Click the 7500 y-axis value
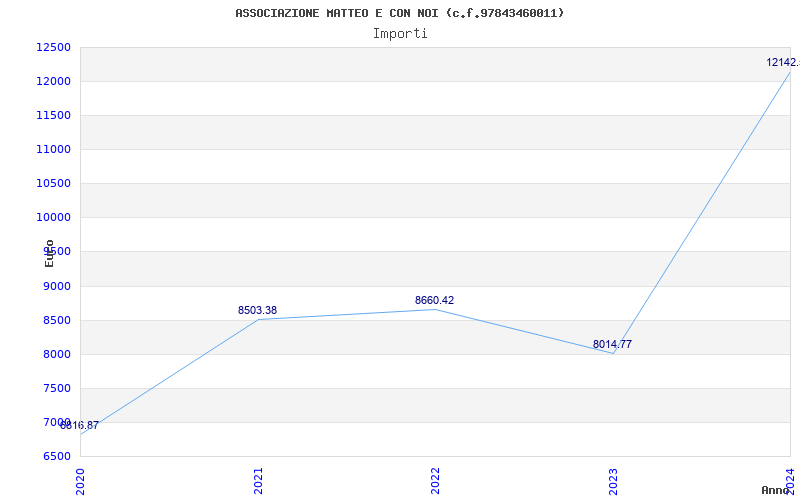Image resolution: width=800 pixels, height=500 pixels. click(x=57, y=388)
